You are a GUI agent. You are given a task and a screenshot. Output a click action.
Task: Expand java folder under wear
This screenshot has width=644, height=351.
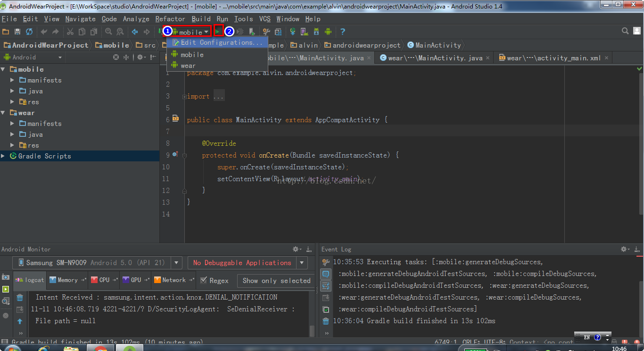[x=13, y=134]
